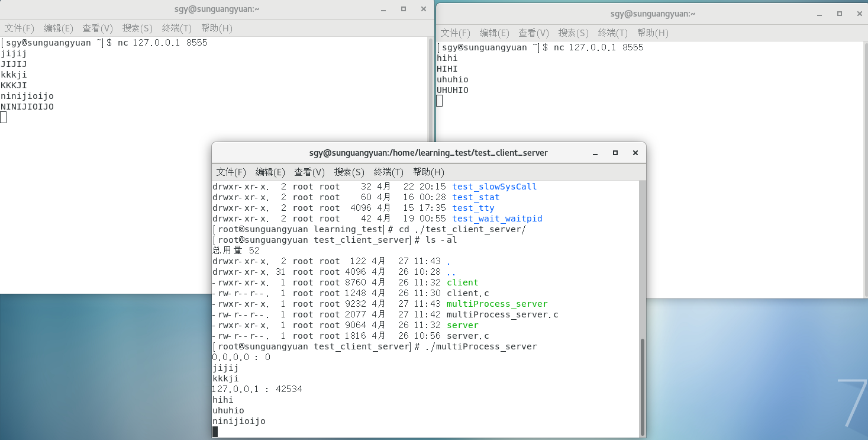Viewport: 868px width, 440px height.
Task: Minimize the test_client_server terminal window
Action: click(x=595, y=153)
